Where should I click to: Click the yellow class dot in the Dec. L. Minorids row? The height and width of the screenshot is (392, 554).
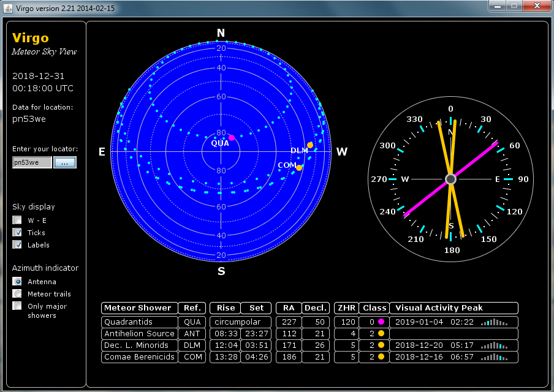coord(381,345)
